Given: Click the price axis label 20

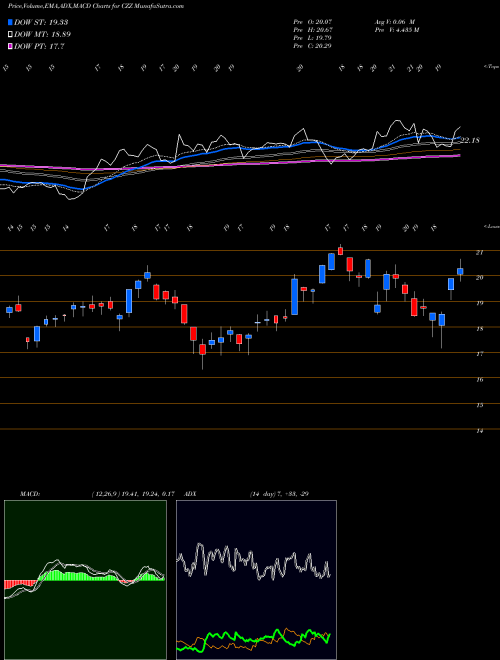Looking at the screenshot, I should (x=479, y=278).
